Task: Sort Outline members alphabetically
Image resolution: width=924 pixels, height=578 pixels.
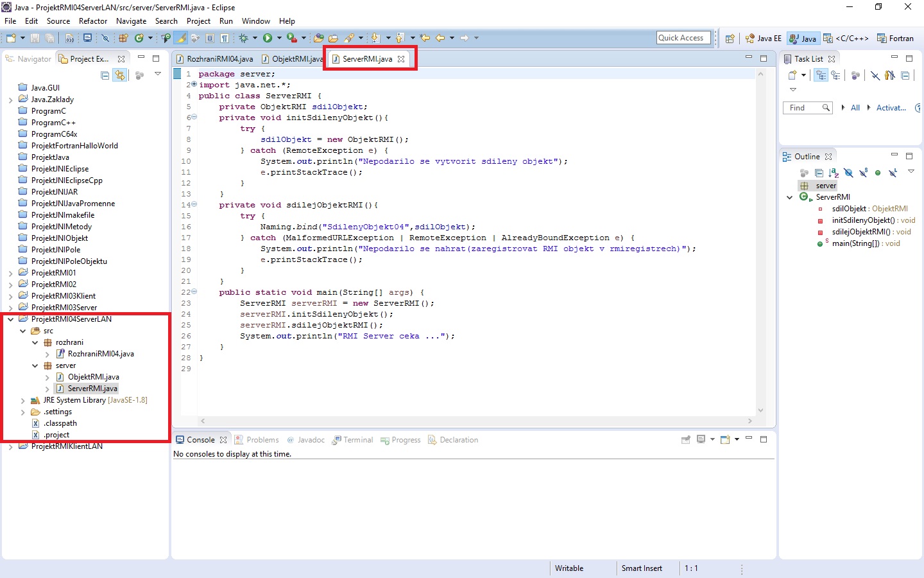Action: click(x=833, y=173)
